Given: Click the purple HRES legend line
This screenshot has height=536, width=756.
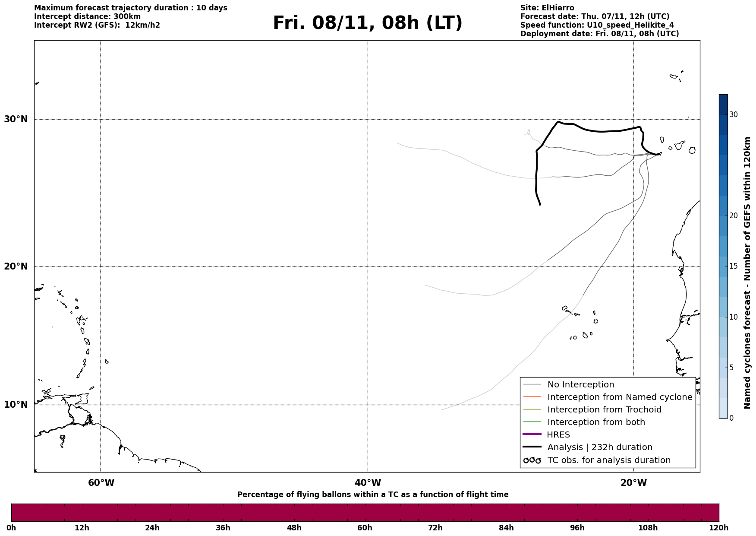Looking at the screenshot, I should click(x=532, y=435).
